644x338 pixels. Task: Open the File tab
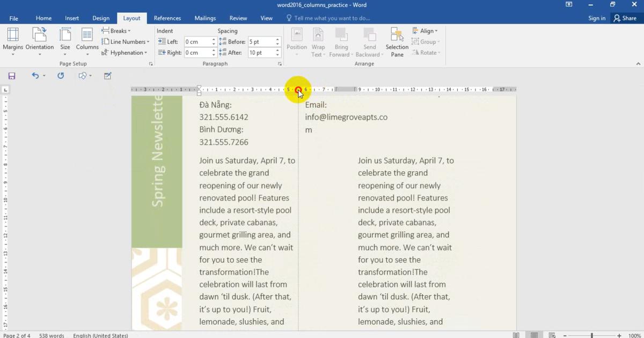[x=13, y=18]
